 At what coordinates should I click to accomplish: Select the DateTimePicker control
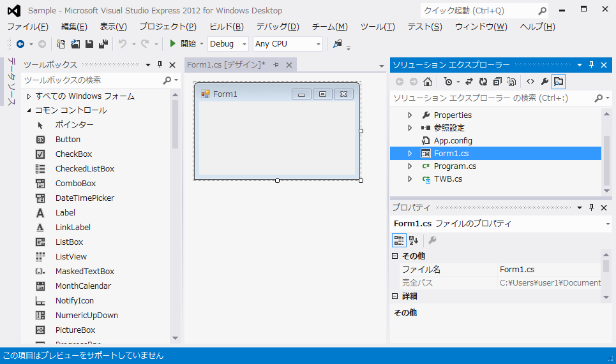84,198
